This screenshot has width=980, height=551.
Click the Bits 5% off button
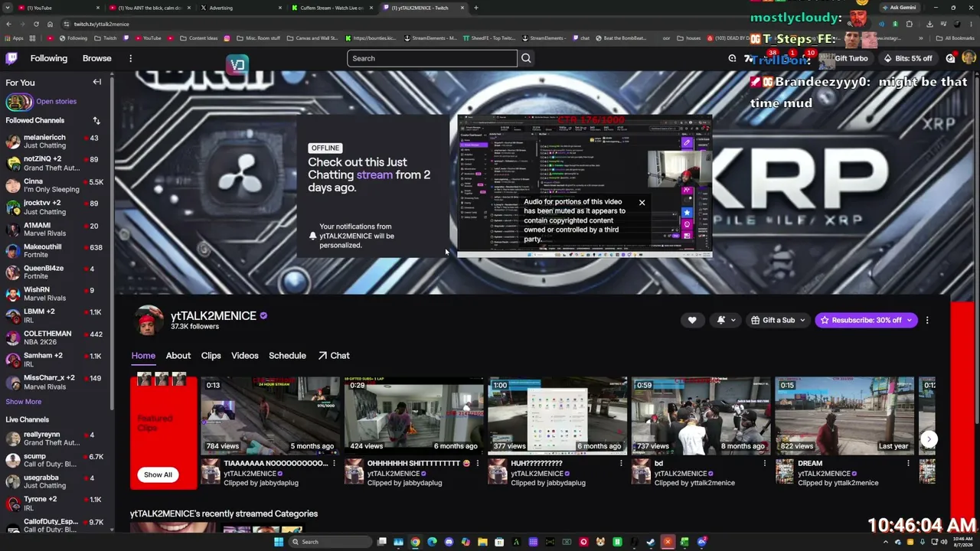coord(908,58)
